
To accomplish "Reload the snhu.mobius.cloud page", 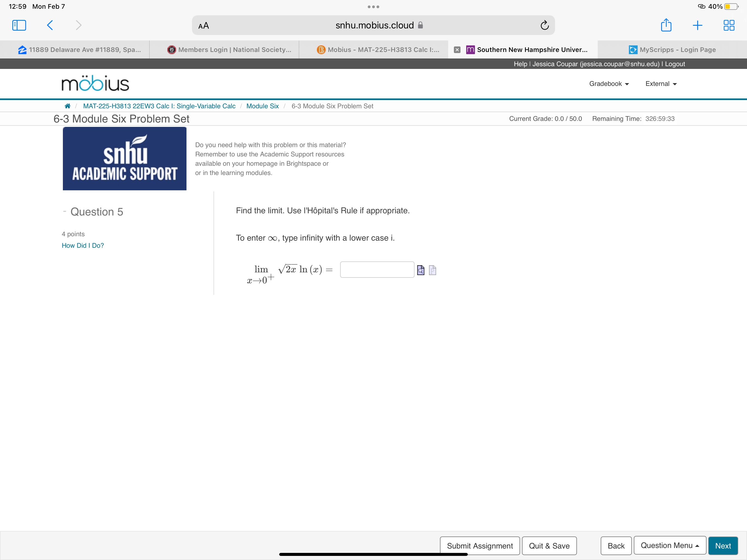I will pos(544,25).
